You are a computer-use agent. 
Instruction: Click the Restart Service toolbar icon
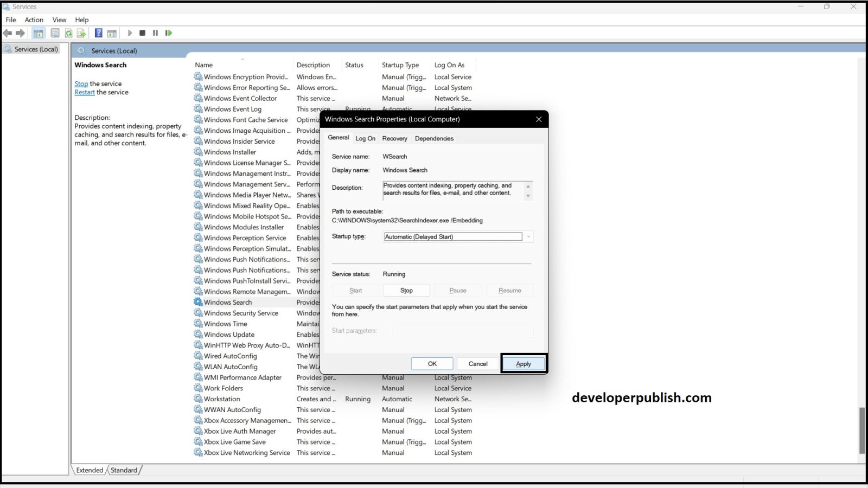coord(169,33)
